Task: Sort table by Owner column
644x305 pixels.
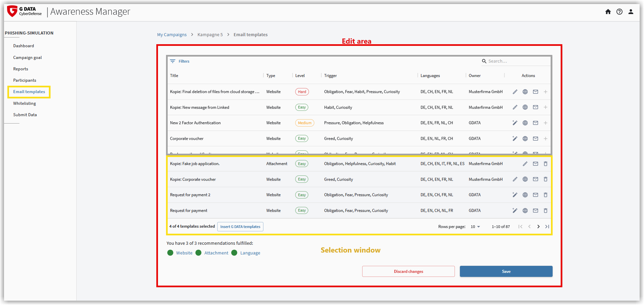Action: pos(475,76)
